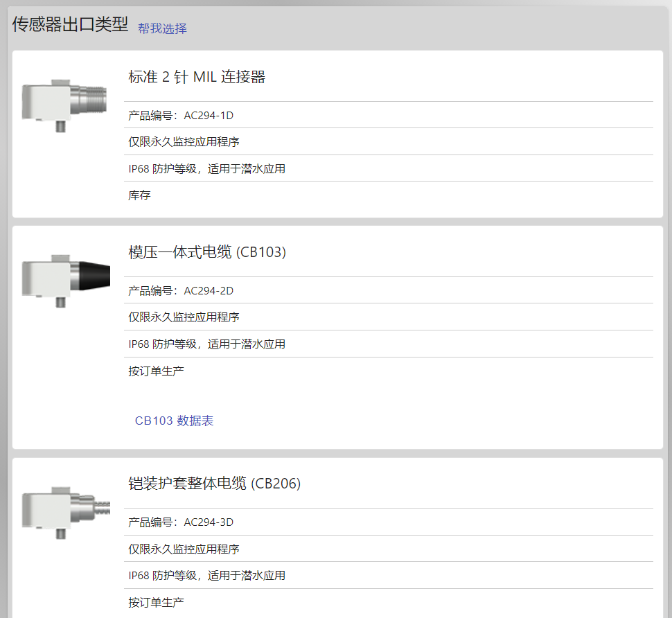Image resolution: width=672 pixels, height=618 pixels.
Task: Click the 传感器出口类型 section heading
Action: (70, 24)
